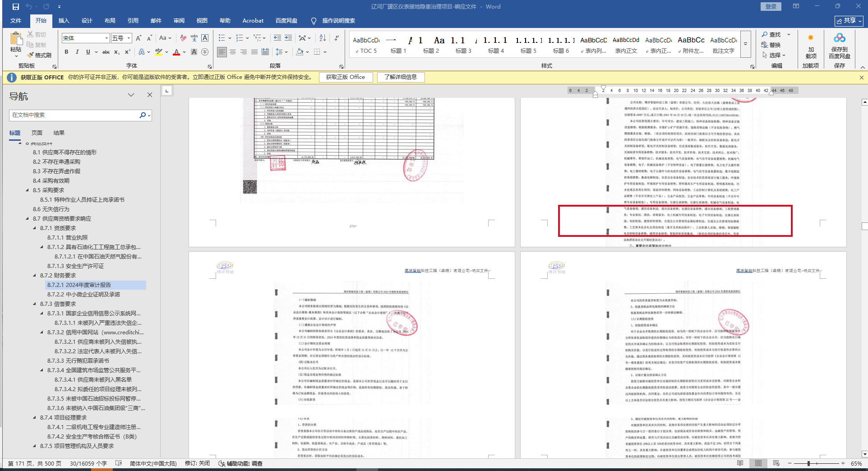The width and height of the screenshot is (868, 471).
Task: Increase the paragraph indent
Action: pos(288,38)
